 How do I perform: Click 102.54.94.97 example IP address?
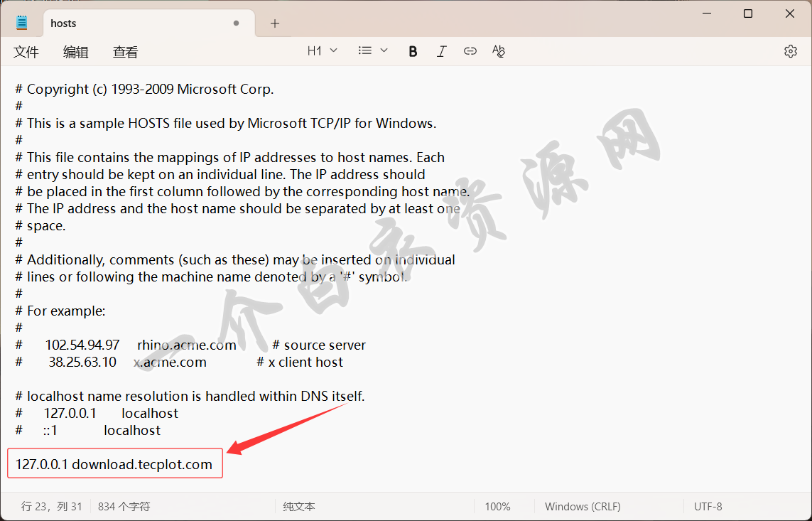pyautogui.click(x=82, y=345)
